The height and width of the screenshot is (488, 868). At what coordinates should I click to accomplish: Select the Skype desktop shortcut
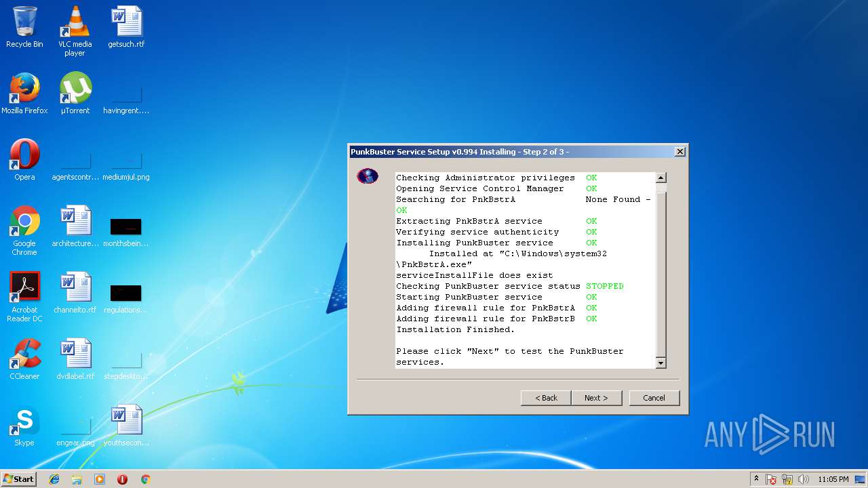tap(24, 426)
